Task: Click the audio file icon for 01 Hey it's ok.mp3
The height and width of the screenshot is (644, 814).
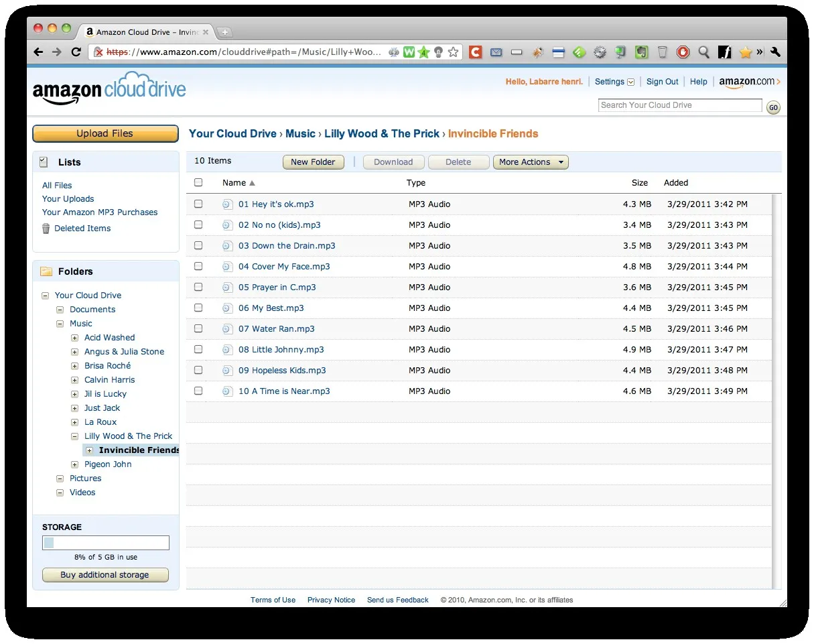Action: click(x=227, y=204)
